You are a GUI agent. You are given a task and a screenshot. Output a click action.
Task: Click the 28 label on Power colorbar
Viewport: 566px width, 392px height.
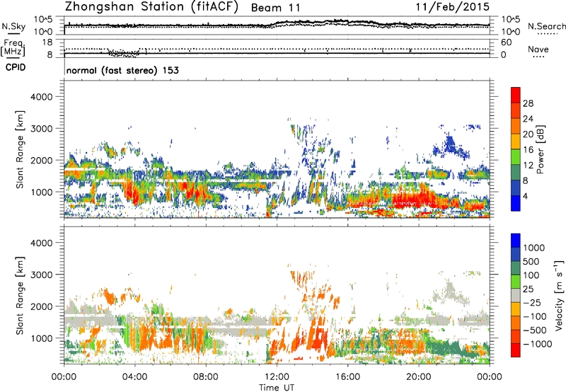(527, 103)
